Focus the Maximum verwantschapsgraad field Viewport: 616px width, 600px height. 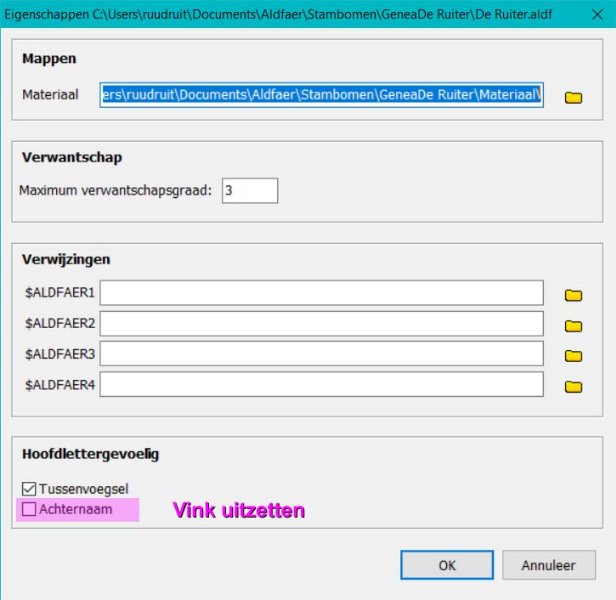coord(249,190)
